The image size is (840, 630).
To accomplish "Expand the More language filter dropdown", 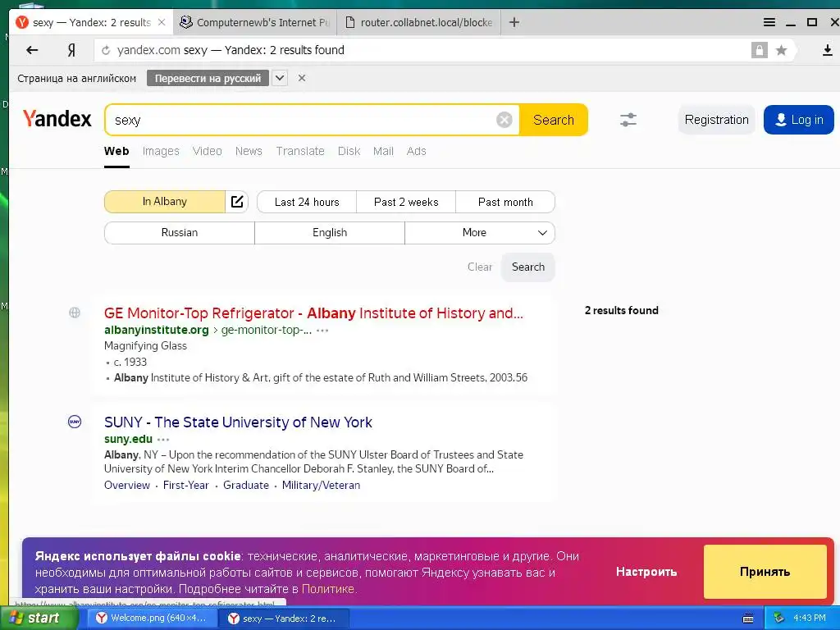I will pyautogui.click(x=479, y=232).
